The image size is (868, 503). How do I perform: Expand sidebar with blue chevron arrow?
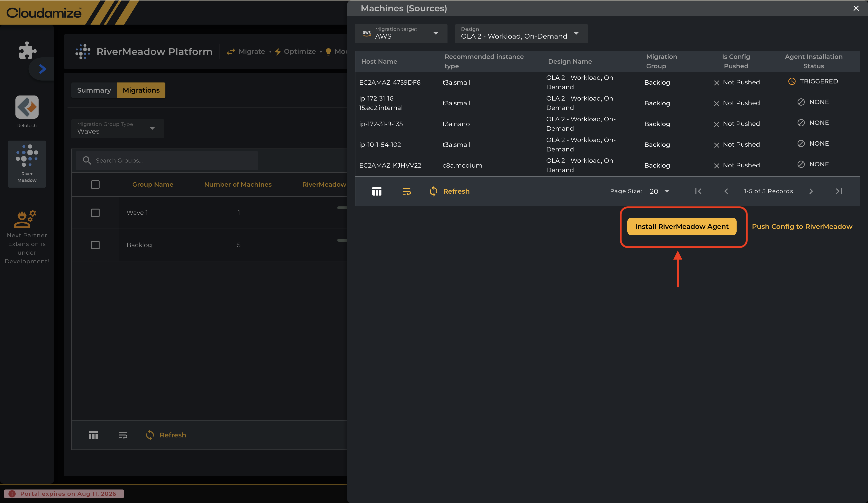tap(42, 69)
